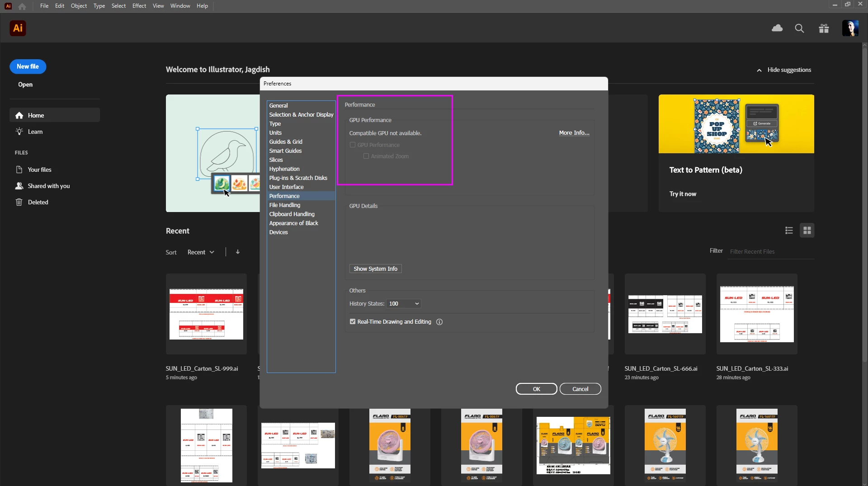This screenshot has width=868, height=486.
Task: Open the Effect menu
Action: click(x=139, y=6)
